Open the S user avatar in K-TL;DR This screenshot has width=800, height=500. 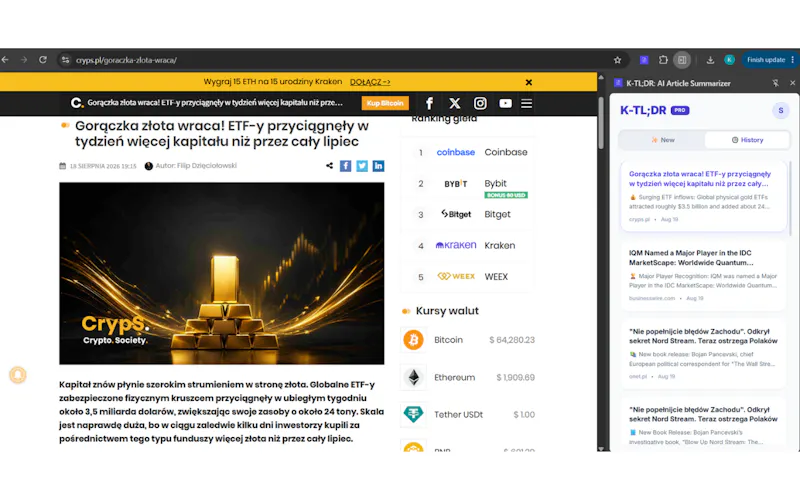click(781, 110)
